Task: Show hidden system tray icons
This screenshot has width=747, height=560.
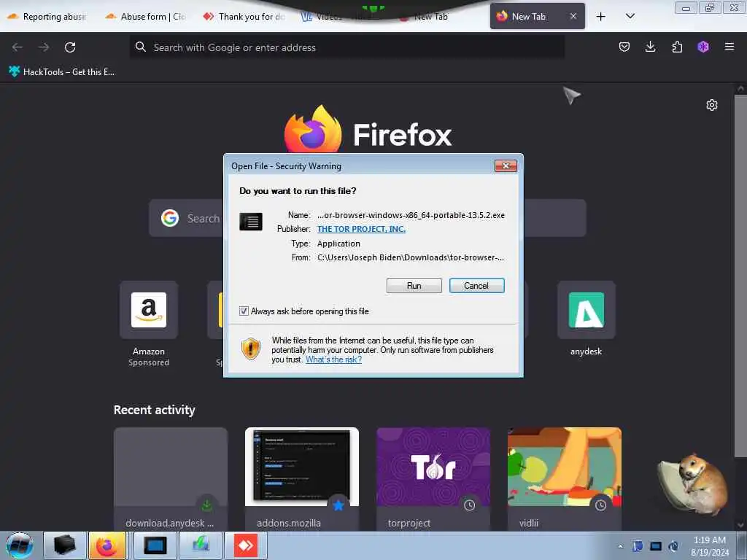Action: coord(620,546)
